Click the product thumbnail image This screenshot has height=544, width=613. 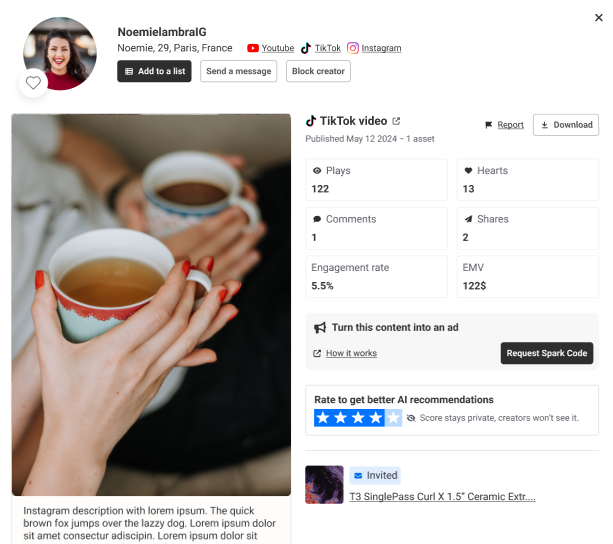pos(324,484)
